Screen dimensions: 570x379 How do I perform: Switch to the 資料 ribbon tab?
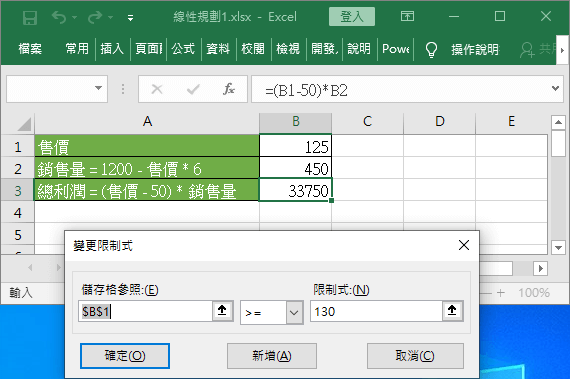[218, 49]
